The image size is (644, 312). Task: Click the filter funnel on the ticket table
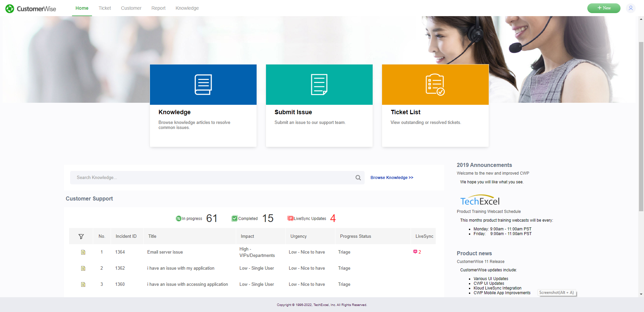[x=81, y=236]
